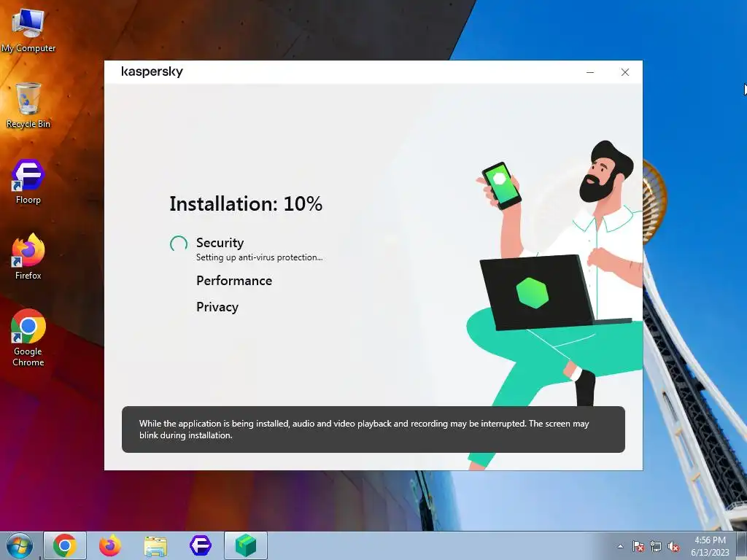Open File Explorer from the taskbar
This screenshot has height=560, width=747.
coord(155,545)
